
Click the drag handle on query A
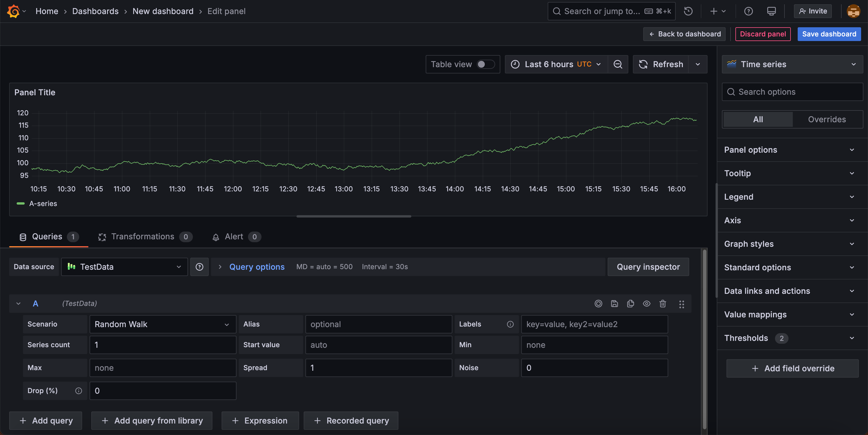click(681, 304)
